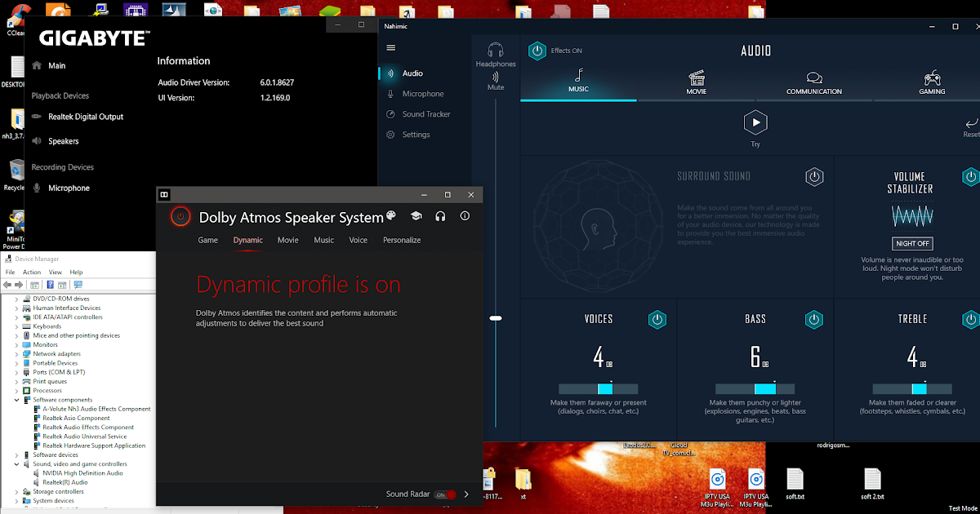Expand the Keyboards node
The image size is (980, 514).
pyautogui.click(x=17, y=326)
